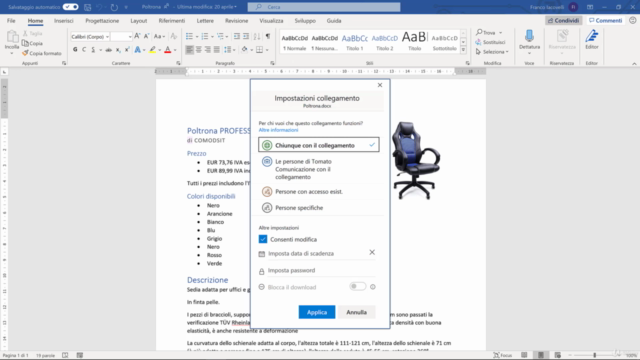Click the 'Condividi' button
Screen dimensions: 640x360
[563, 20]
